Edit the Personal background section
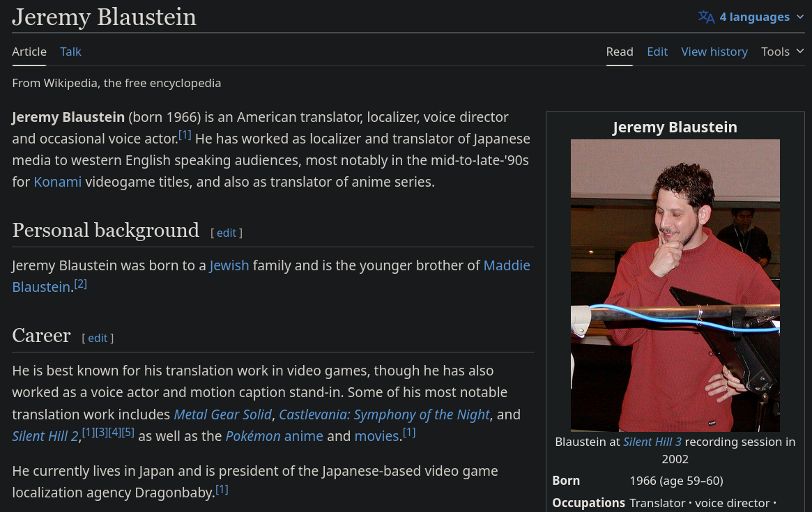Image resolution: width=812 pixels, height=512 pixels. tap(227, 233)
